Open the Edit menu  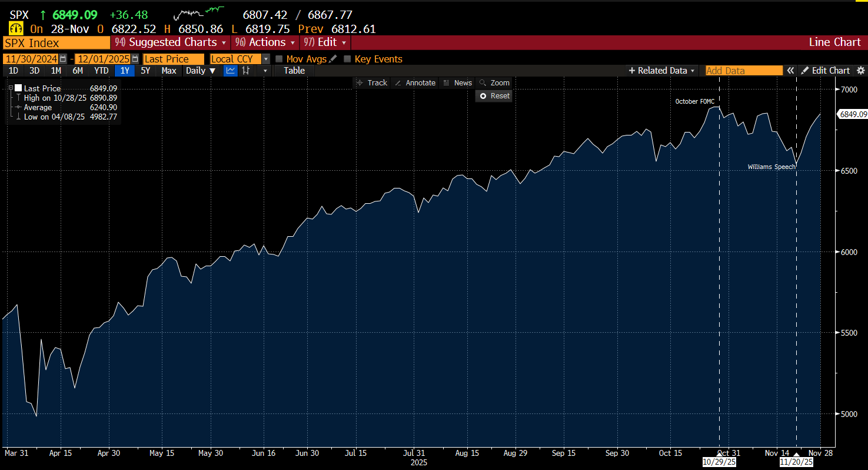tap(325, 42)
